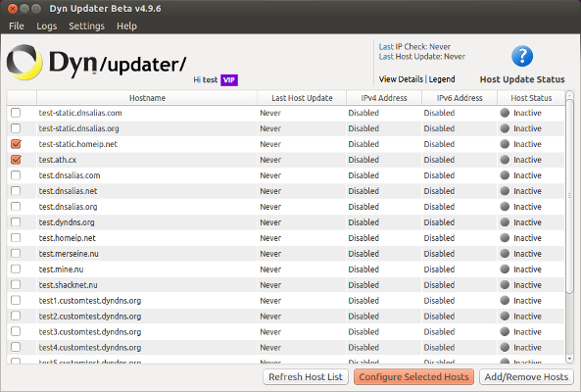Tick the checkbox for test.shacknet.nu
The image size is (581, 392).
pyautogui.click(x=16, y=285)
